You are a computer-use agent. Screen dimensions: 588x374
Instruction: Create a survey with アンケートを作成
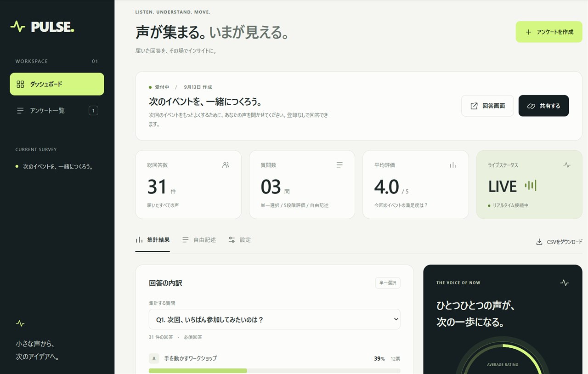pos(549,32)
